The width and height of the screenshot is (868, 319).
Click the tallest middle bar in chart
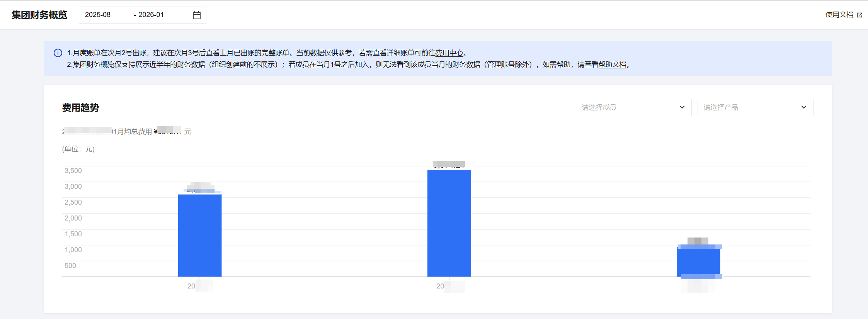449,223
